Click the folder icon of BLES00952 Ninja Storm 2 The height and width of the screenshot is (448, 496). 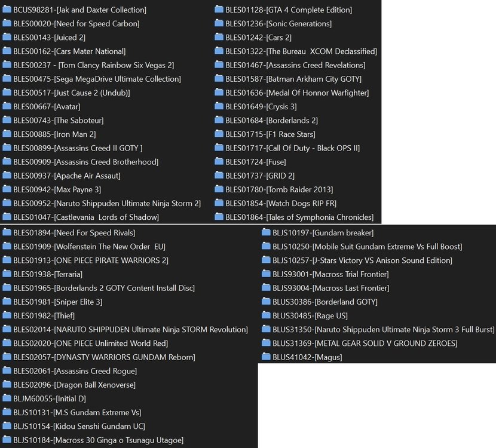[x=7, y=203]
